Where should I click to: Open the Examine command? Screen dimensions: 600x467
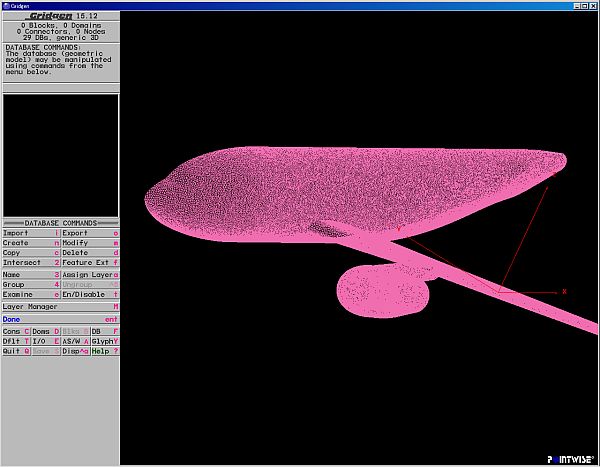click(x=30, y=295)
